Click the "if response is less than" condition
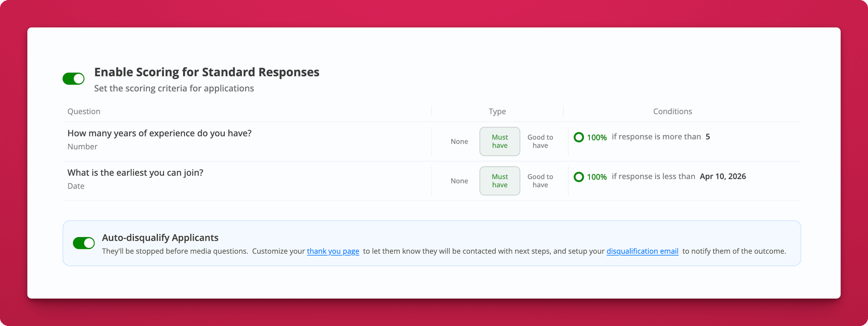Viewport: 868px width, 326px height. click(653, 177)
